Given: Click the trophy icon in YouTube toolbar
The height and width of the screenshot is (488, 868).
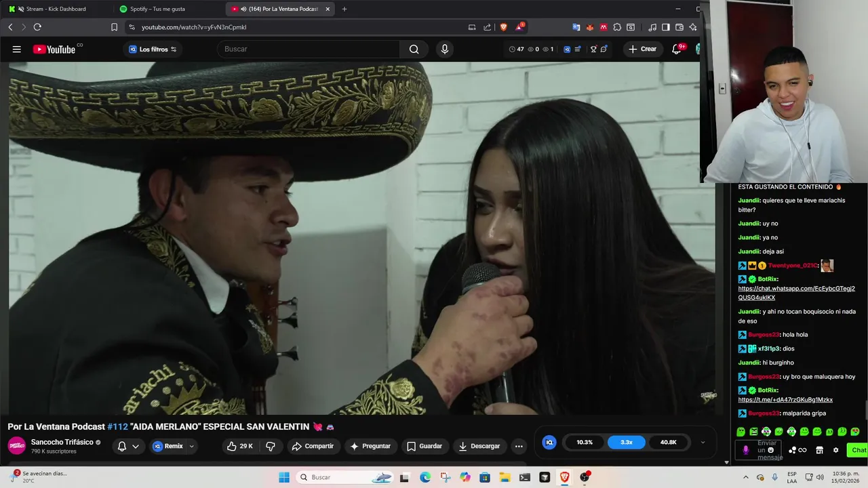Looking at the screenshot, I should click(x=593, y=49).
